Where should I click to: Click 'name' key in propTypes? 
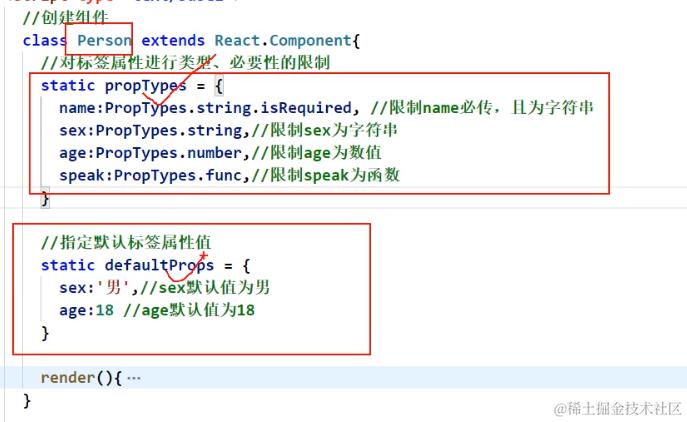click(x=77, y=108)
